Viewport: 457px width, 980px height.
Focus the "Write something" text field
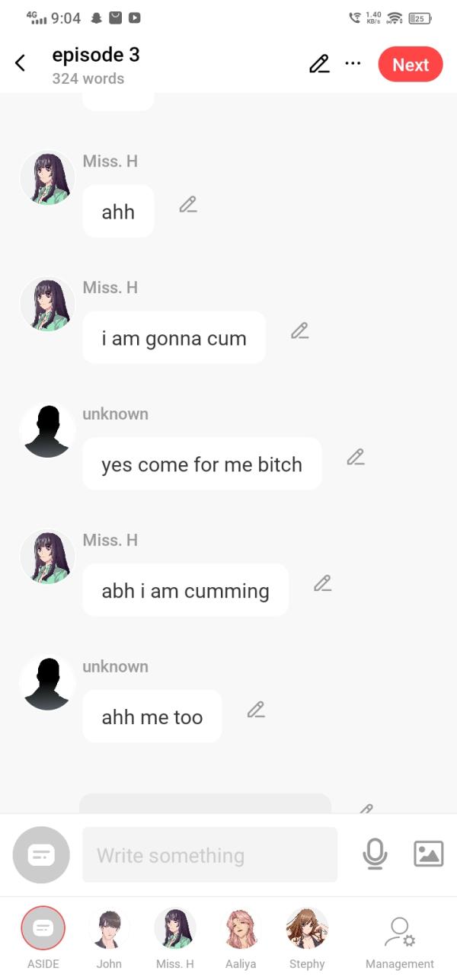pyautogui.click(x=209, y=854)
